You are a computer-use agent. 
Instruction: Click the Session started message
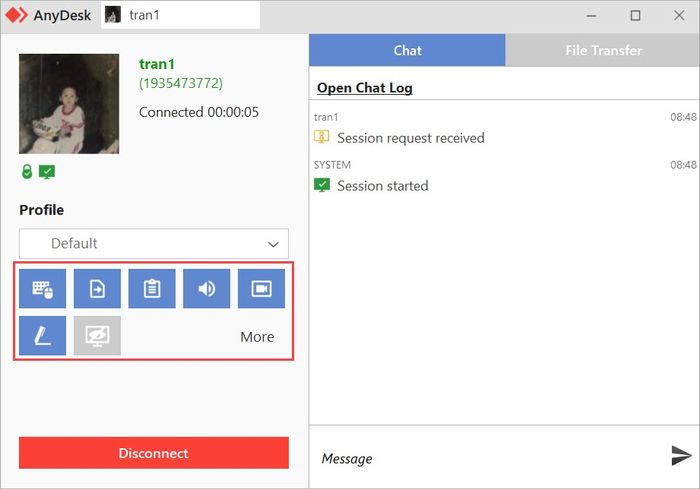coord(383,186)
